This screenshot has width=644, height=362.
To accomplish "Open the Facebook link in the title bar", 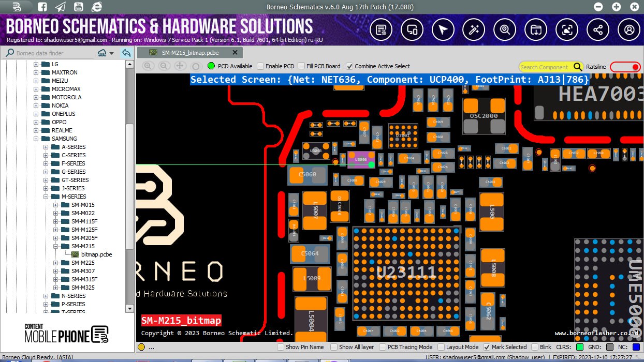I will point(42,7).
